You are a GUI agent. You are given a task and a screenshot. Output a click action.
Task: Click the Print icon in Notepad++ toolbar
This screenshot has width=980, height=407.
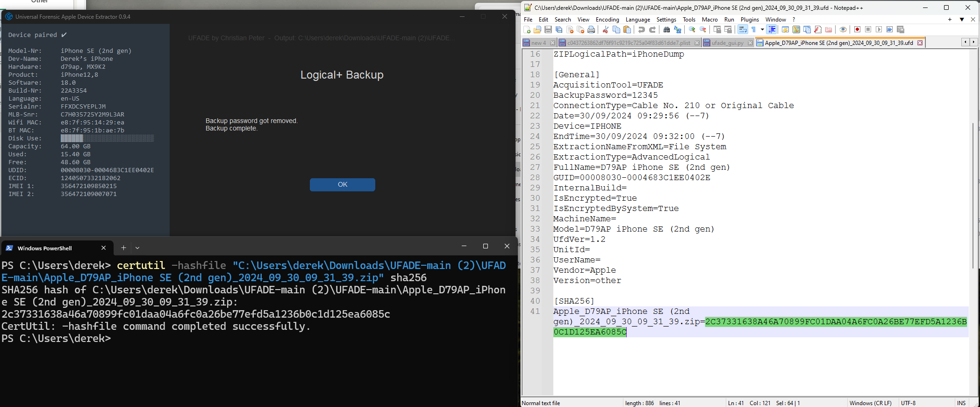[591, 29]
